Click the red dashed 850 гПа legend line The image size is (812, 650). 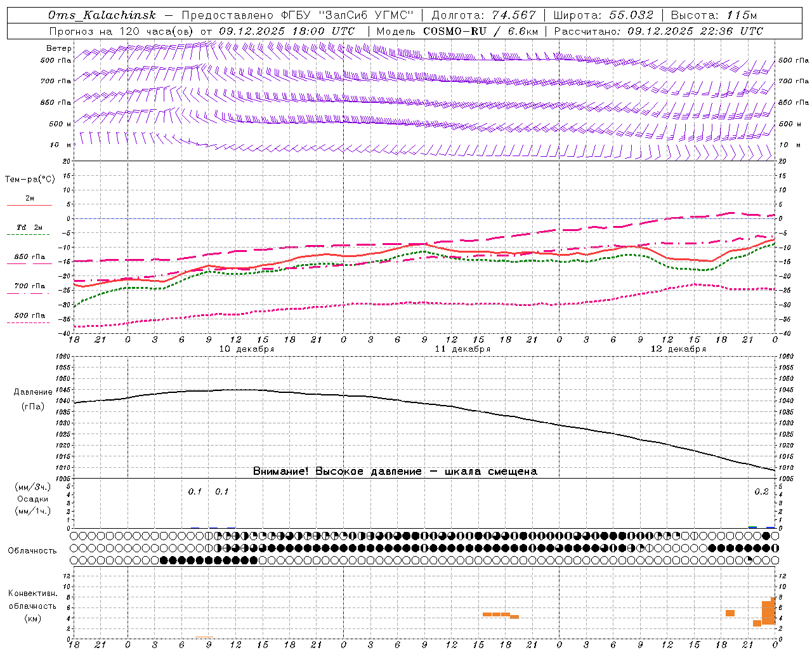pos(29,264)
